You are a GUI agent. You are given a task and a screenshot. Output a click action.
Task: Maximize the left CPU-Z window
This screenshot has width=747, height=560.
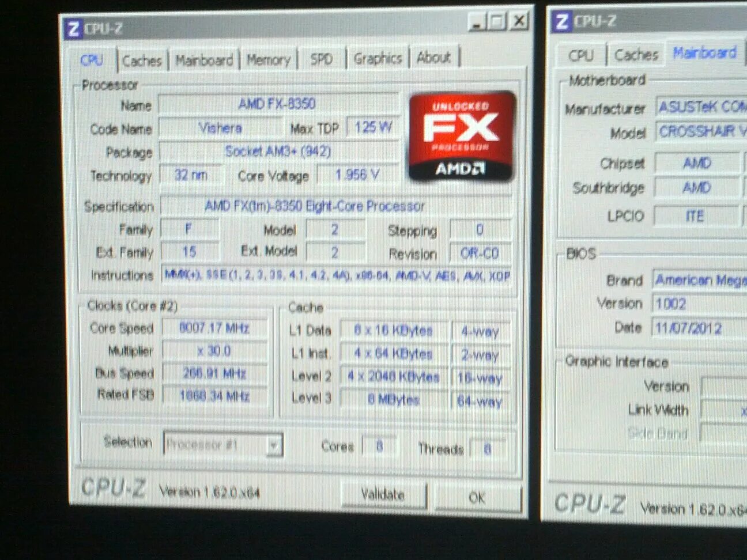coord(497,22)
